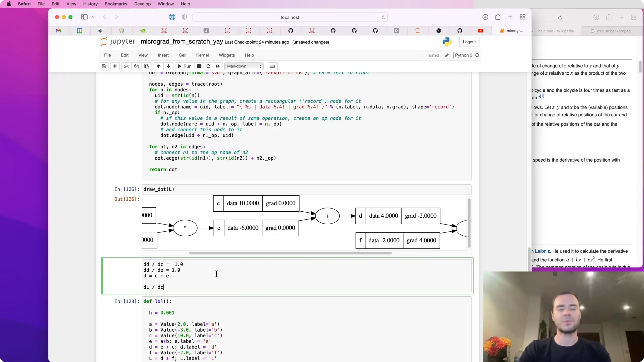Click the output graph's horizontal scrollbar
This screenshot has height=362, width=644.
coord(290,253)
